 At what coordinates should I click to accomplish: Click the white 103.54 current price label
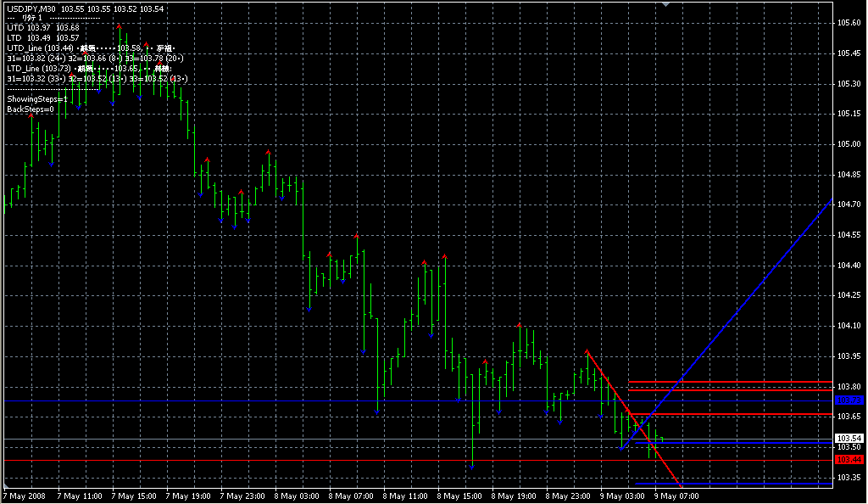[x=849, y=439]
